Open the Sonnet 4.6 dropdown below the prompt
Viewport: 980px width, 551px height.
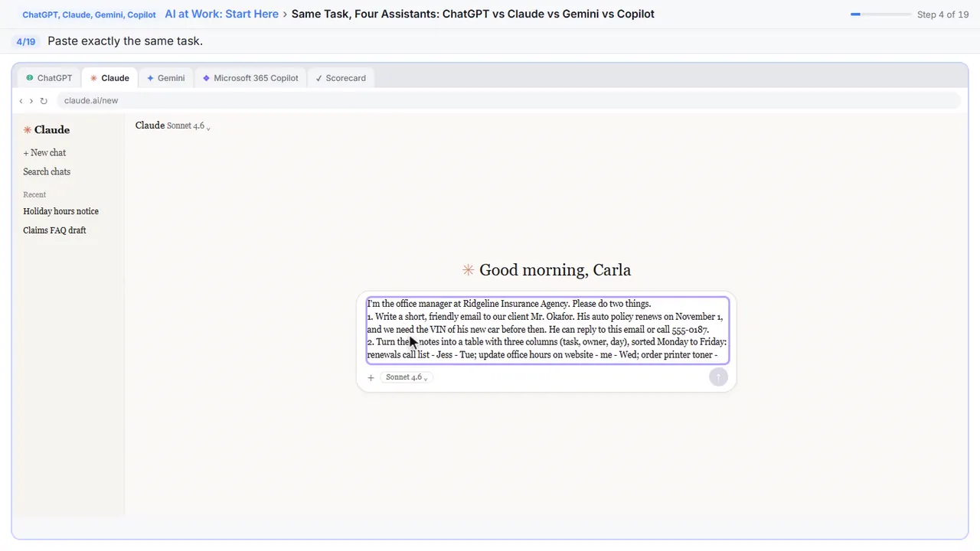tap(407, 377)
